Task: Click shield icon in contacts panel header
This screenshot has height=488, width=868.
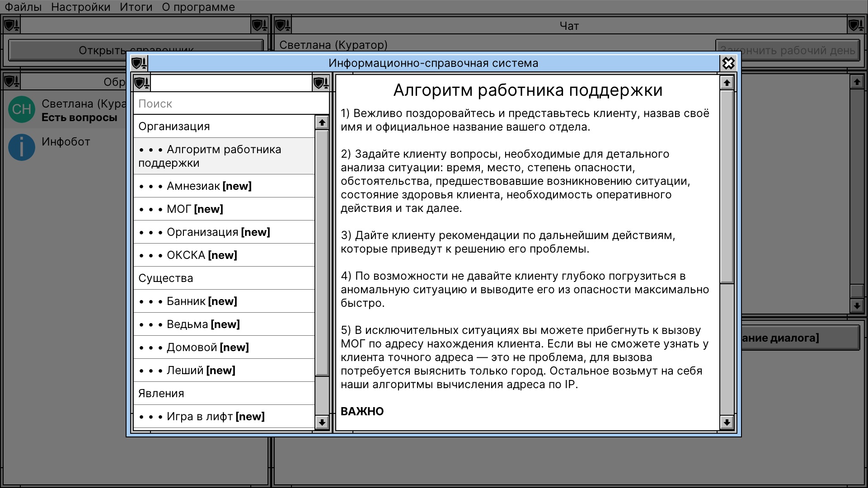Action: tap(12, 82)
